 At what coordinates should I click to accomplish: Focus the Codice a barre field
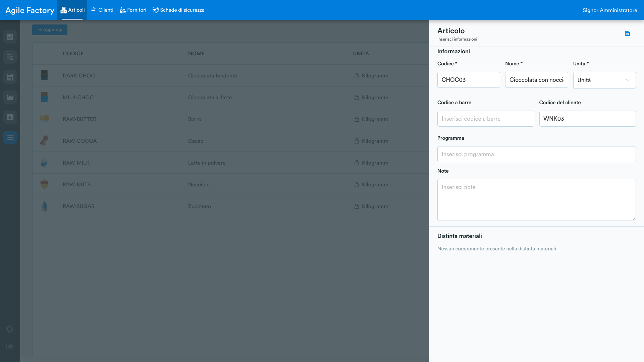click(486, 119)
